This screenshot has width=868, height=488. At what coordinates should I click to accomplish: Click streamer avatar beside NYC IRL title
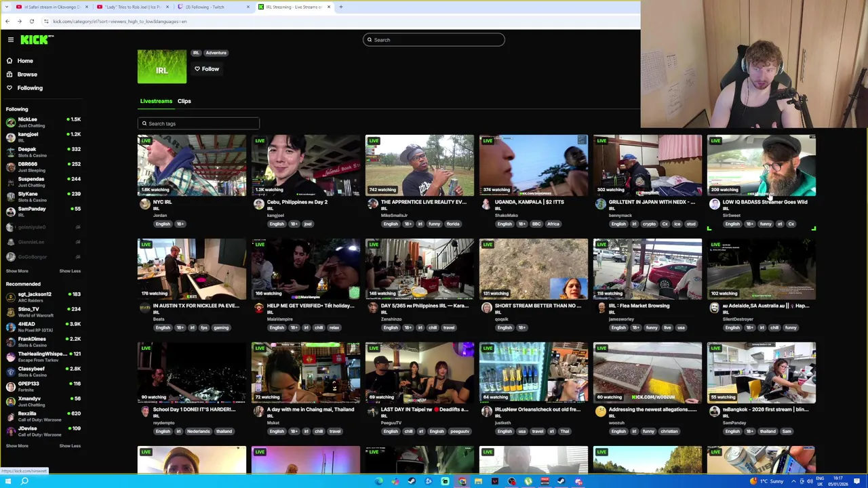[144, 204]
